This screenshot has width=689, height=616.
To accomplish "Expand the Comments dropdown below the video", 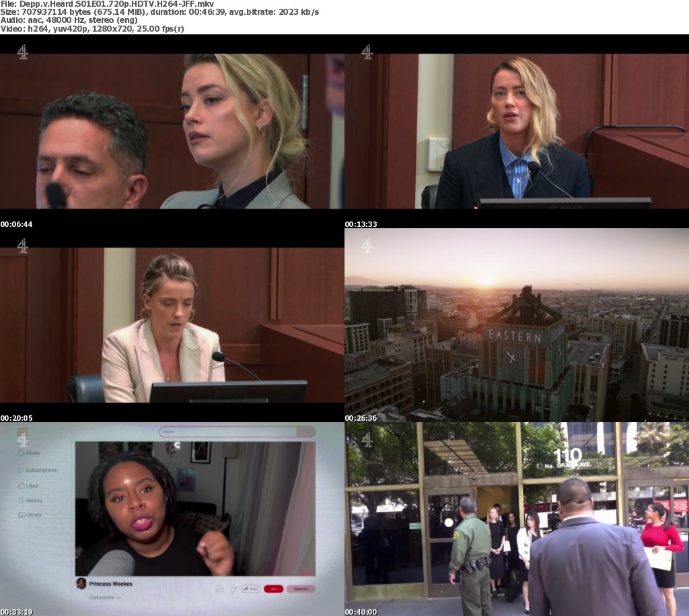I will coord(104,597).
